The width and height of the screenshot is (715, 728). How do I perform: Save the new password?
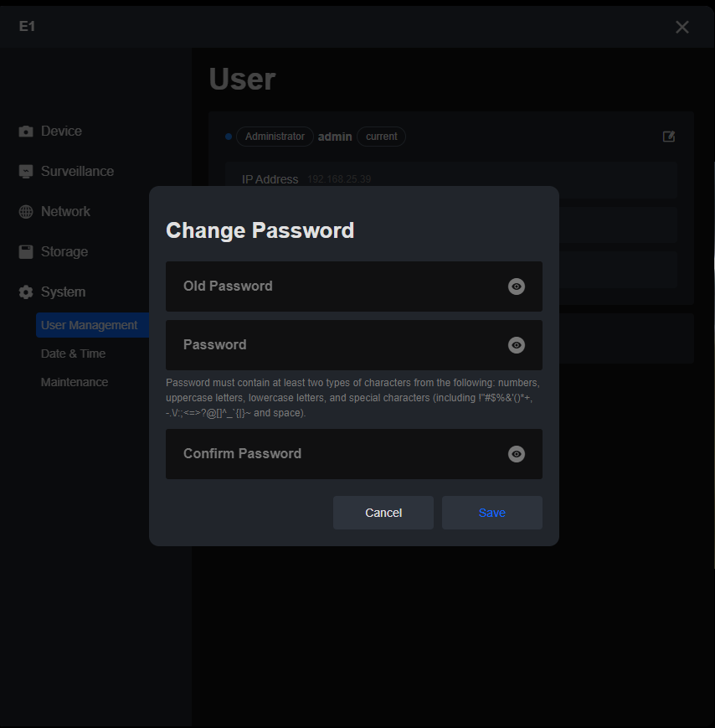coord(491,513)
